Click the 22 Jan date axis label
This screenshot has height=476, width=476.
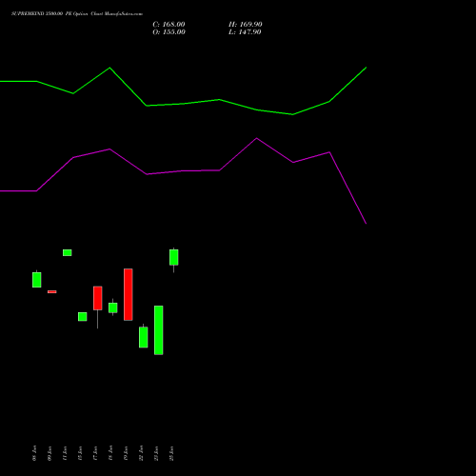(141, 453)
